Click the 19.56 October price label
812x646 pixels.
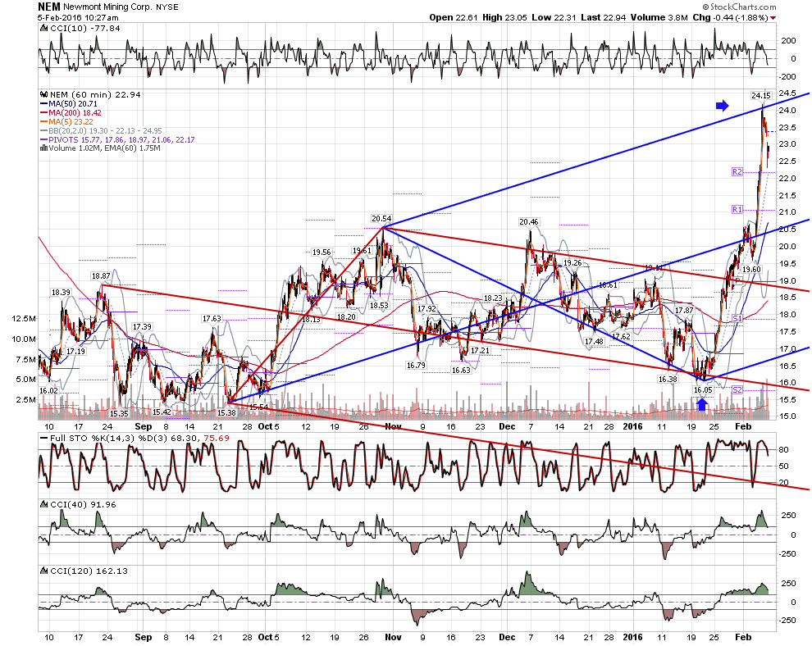(x=322, y=252)
